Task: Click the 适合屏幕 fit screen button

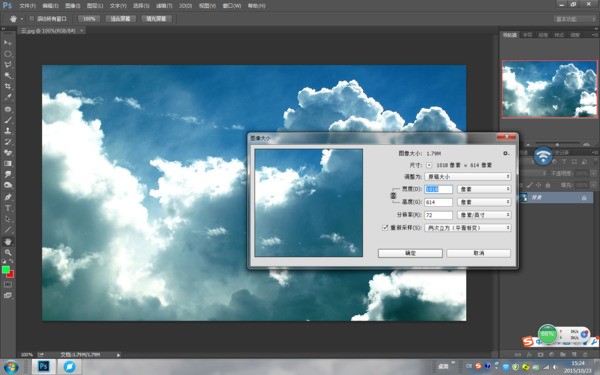Action: tap(121, 19)
